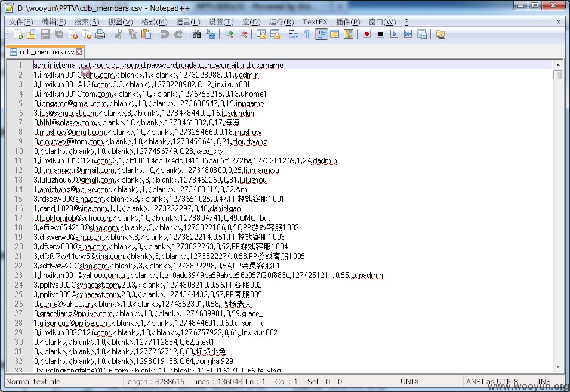Click the user-defined language icon
570x392 pixels.
tap(335, 35)
